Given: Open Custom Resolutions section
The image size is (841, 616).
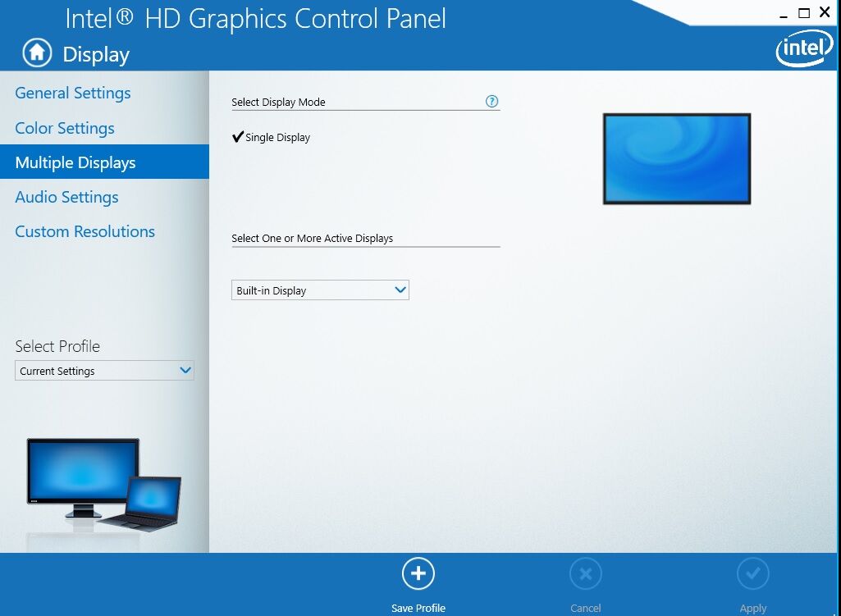Looking at the screenshot, I should (x=85, y=231).
